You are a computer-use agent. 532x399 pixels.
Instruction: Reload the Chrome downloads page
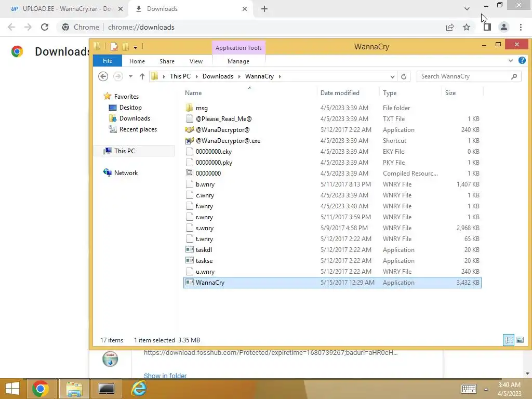pos(45,27)
